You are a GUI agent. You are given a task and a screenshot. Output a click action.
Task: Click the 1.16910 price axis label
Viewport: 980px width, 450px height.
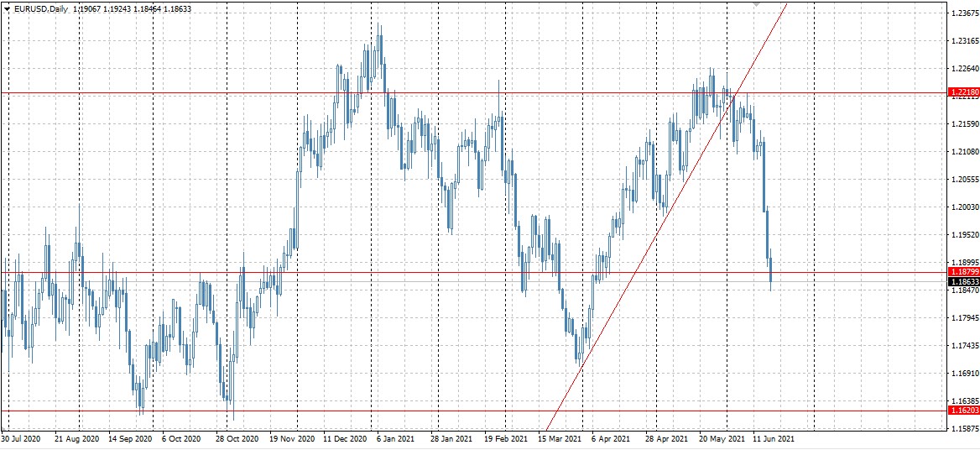click(965, 373)
